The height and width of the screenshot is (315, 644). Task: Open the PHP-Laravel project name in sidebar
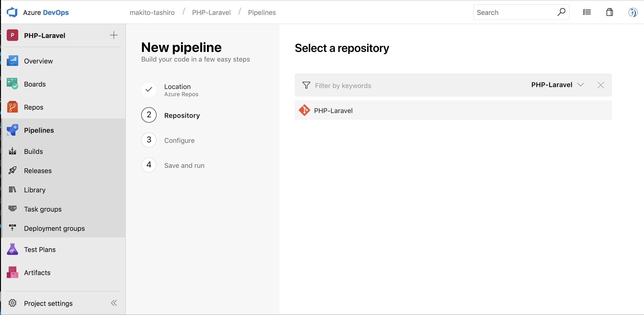pyautogui.click(x=44, y=36)
